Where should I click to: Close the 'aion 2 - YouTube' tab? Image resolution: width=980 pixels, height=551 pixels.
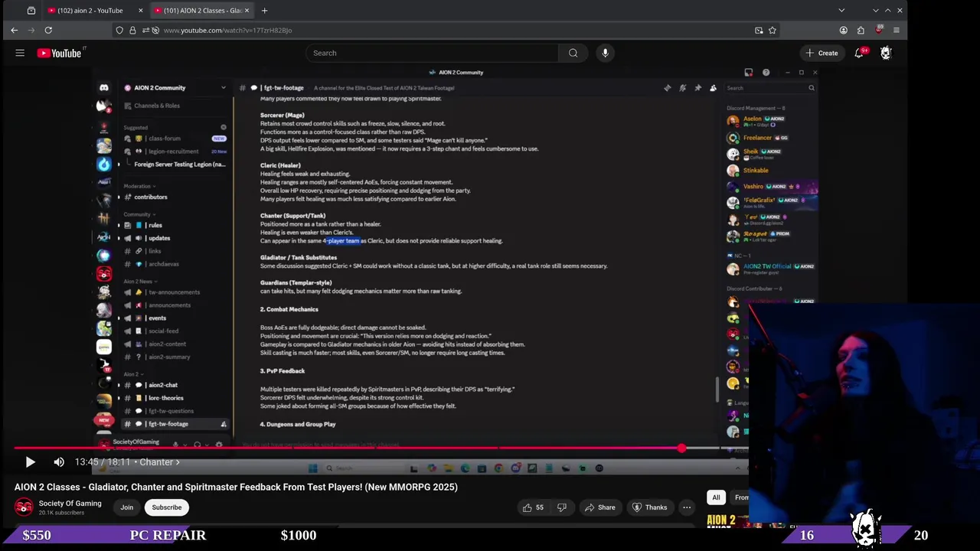coord(140,11)
